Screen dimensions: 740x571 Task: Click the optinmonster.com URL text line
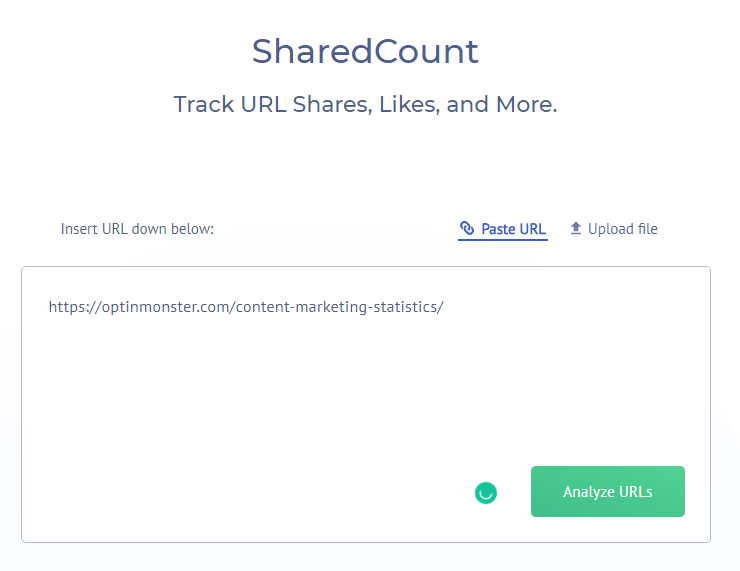click(x=246, y=307)
